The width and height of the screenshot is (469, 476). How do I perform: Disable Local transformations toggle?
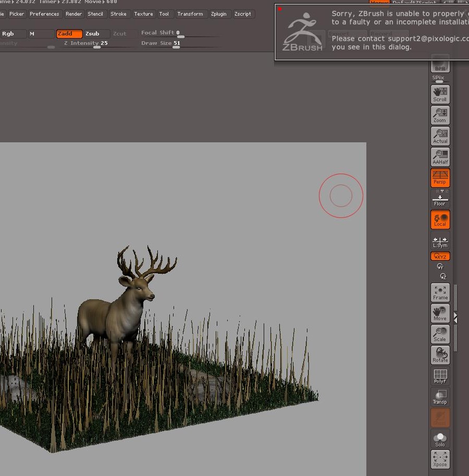pyautogui.click(x=440, y=219)
